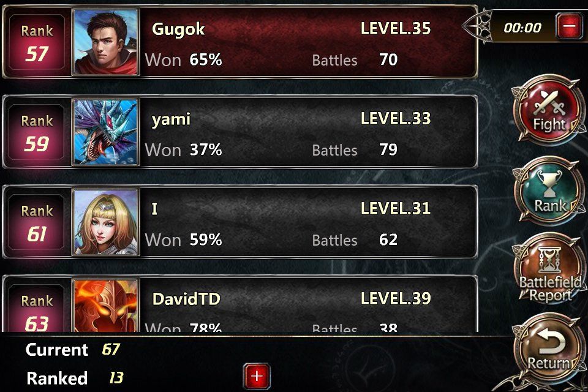Click the Current 67 counter
The width and height of the screenshot is (588, 392).
click(x=73, y=350)
